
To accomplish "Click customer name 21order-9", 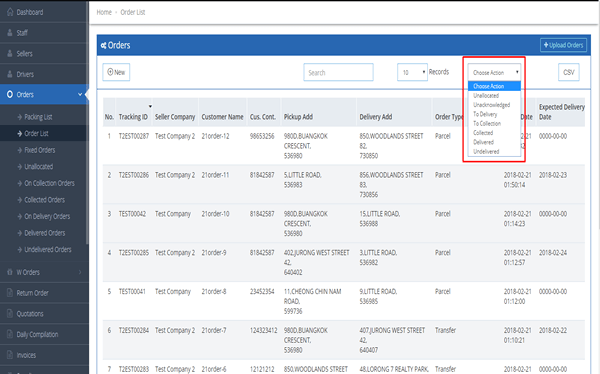I will (x=214, y=253).
